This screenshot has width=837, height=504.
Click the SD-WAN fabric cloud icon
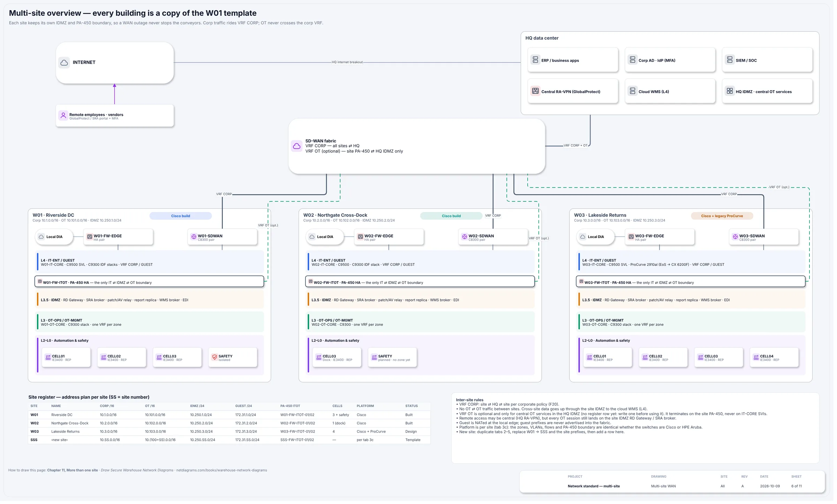point(298,146)
